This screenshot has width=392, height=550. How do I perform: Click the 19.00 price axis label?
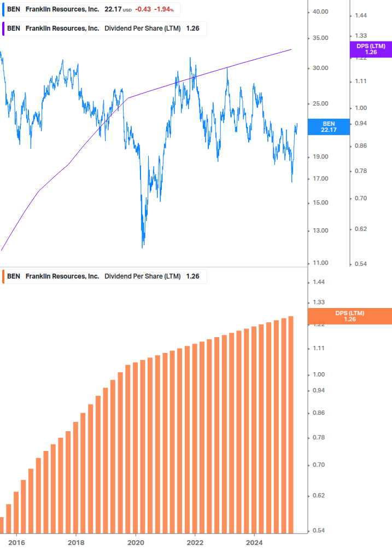[x=320, y=157]
